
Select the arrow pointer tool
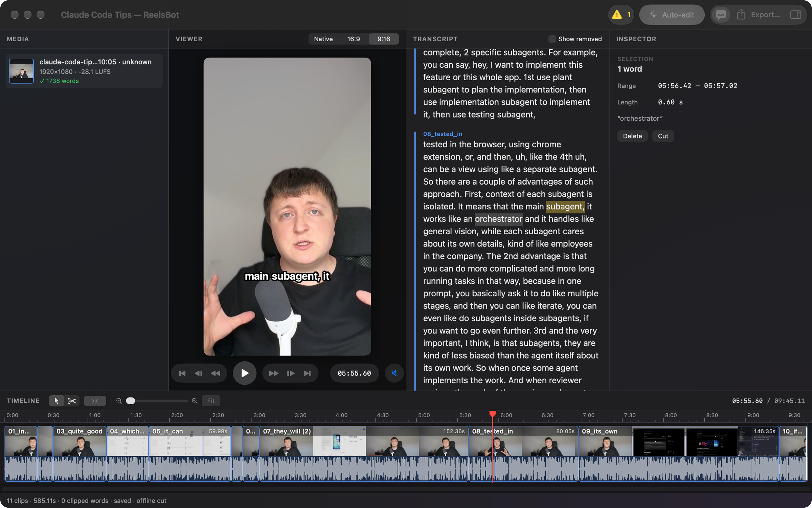coord(57,401)
